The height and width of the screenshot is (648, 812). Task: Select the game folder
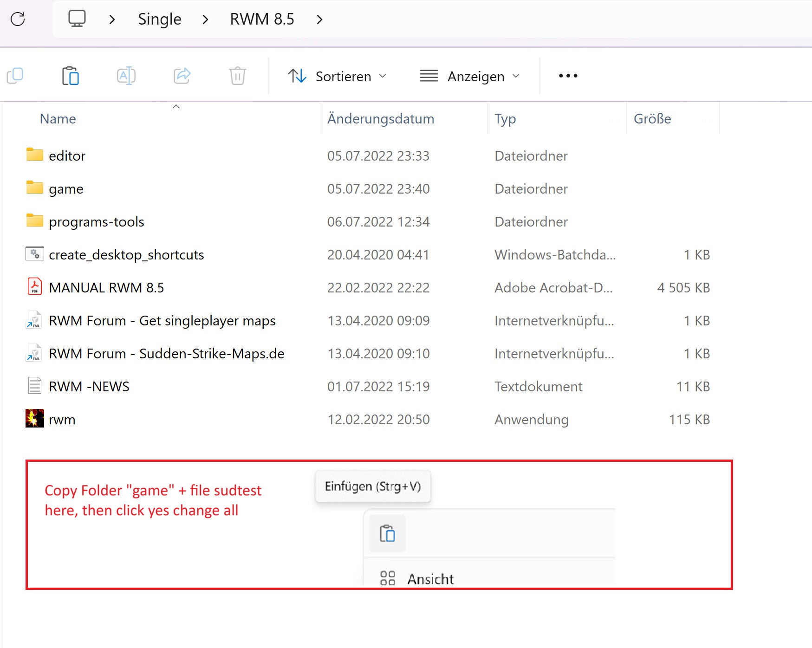66,189
